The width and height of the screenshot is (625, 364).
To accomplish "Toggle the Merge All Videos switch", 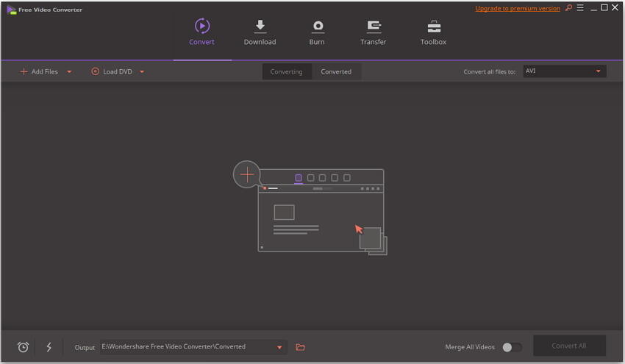I will tap(512, 347).
